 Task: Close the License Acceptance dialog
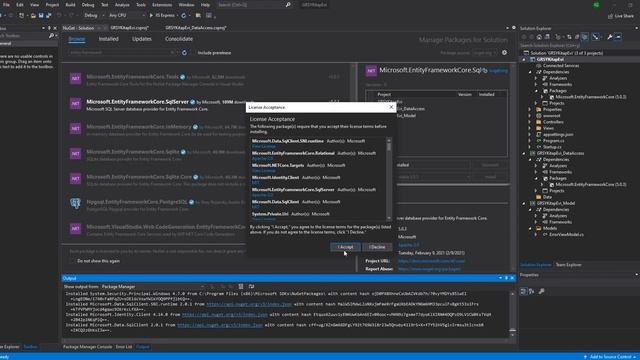coord(391,107)
